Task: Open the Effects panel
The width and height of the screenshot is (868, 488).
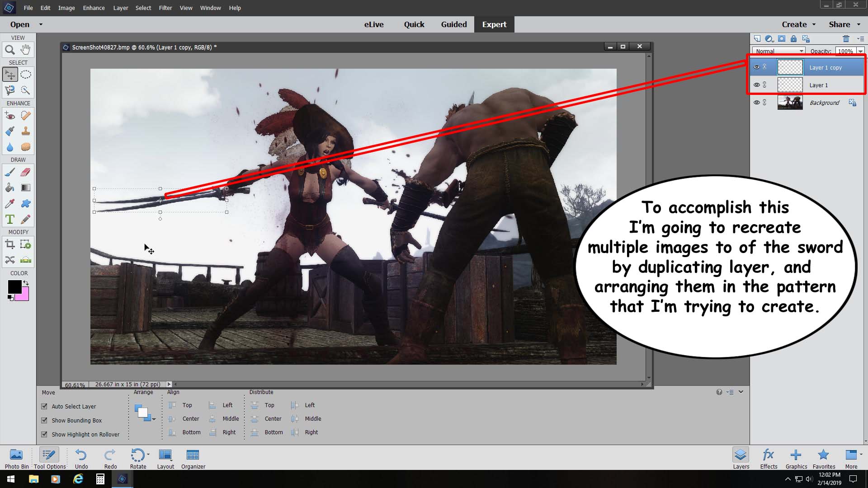Action: point(769,458)
